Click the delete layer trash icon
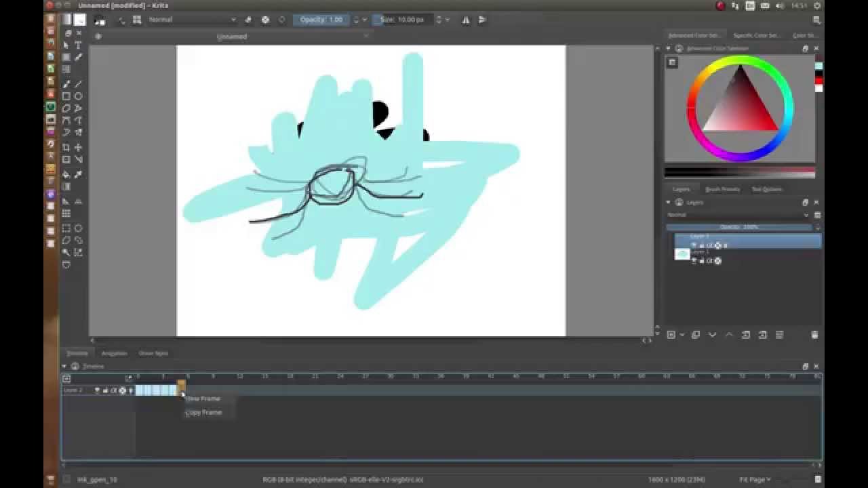Viewport: 868px width, 488px height. [x=814, y=335]
